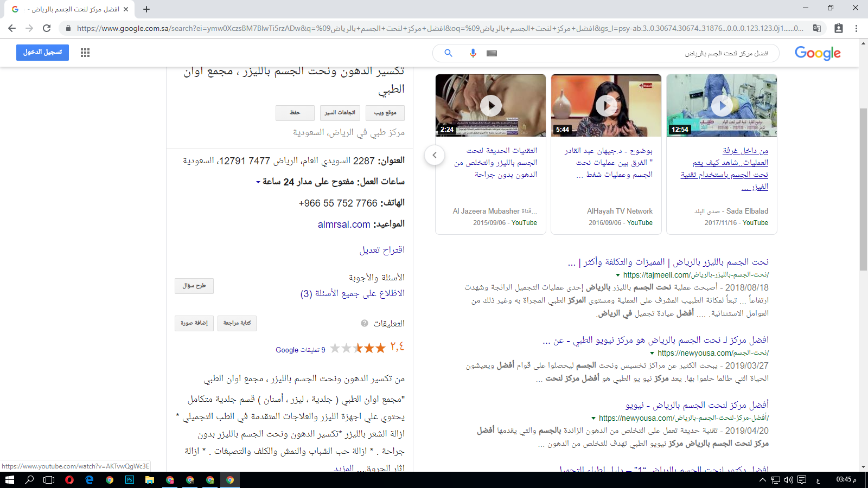
Task: Reload the page with the refresh icon
Action: coord(47,28)
